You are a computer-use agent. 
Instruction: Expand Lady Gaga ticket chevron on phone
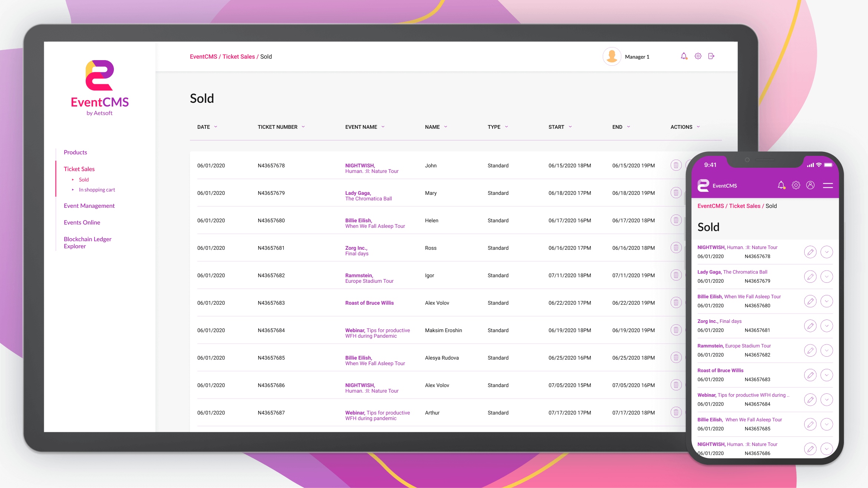tap(826, 276)
